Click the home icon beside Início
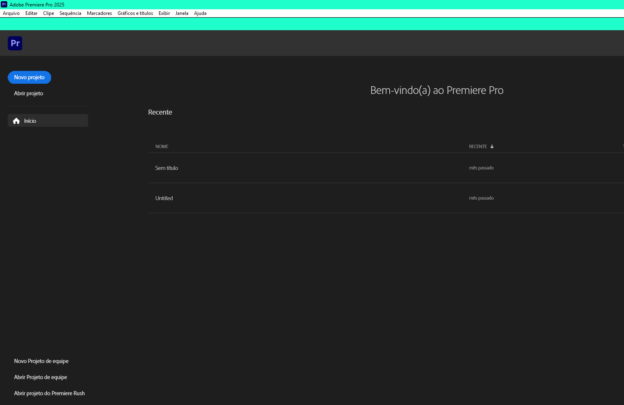 coord(16,121)
